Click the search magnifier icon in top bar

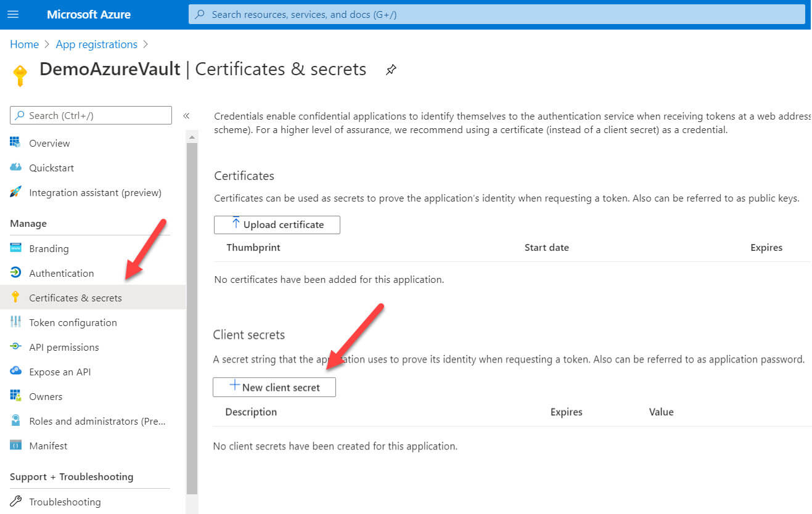pyautogui.click(x=200, y=14)
